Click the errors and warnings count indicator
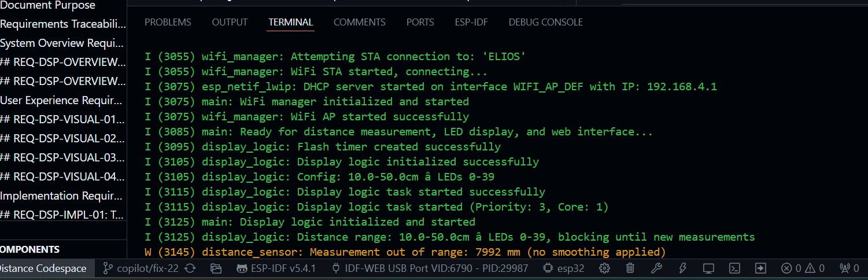The height and width of the screenshot is (280, 868). coord(803,268)
